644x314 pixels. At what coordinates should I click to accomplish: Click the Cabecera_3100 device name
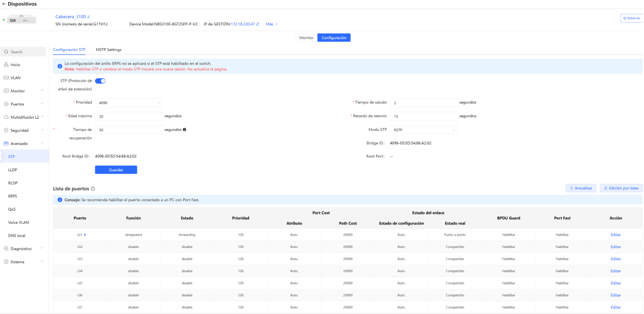point(70,17)
